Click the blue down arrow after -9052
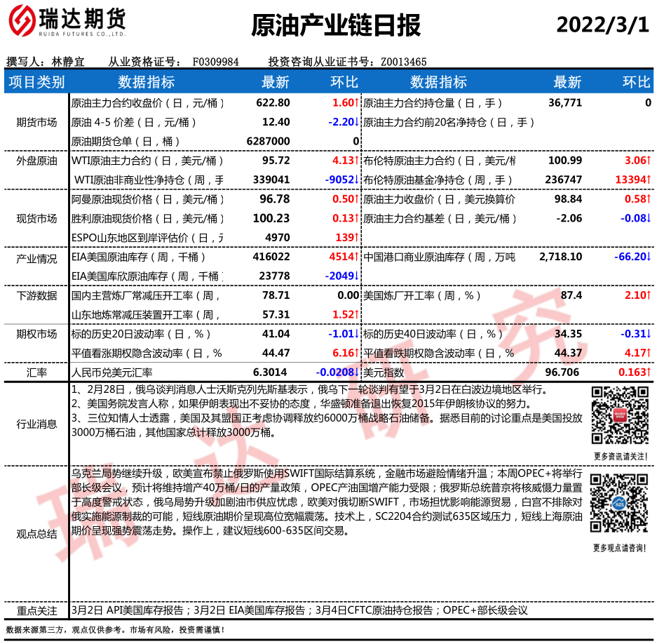This screenshot has height=644, width=657. 357,180
